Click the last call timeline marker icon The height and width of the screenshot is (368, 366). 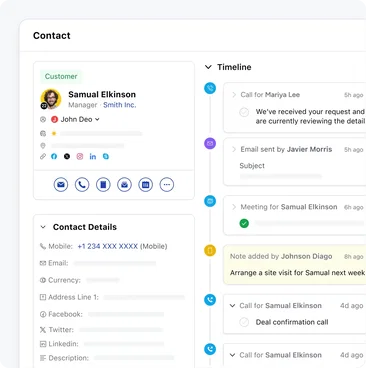[x=210, y=349]
